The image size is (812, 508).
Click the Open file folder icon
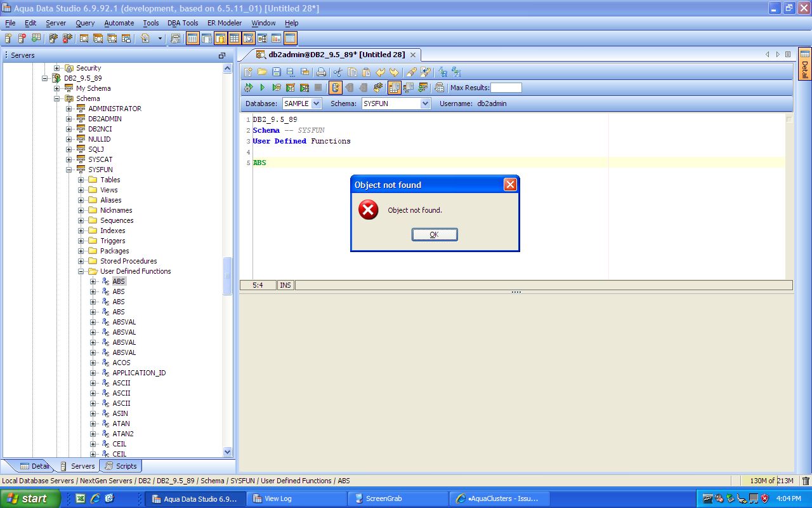262,72
